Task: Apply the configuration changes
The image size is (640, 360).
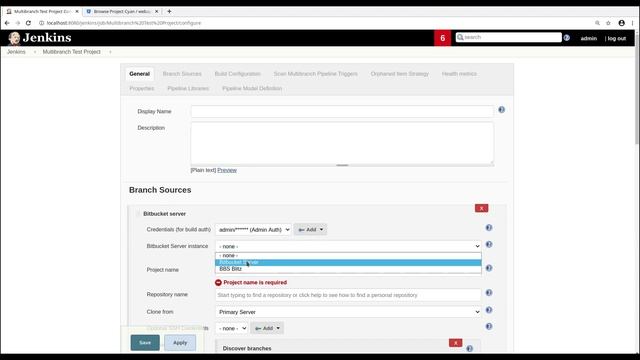Action: tap(180, 343)
